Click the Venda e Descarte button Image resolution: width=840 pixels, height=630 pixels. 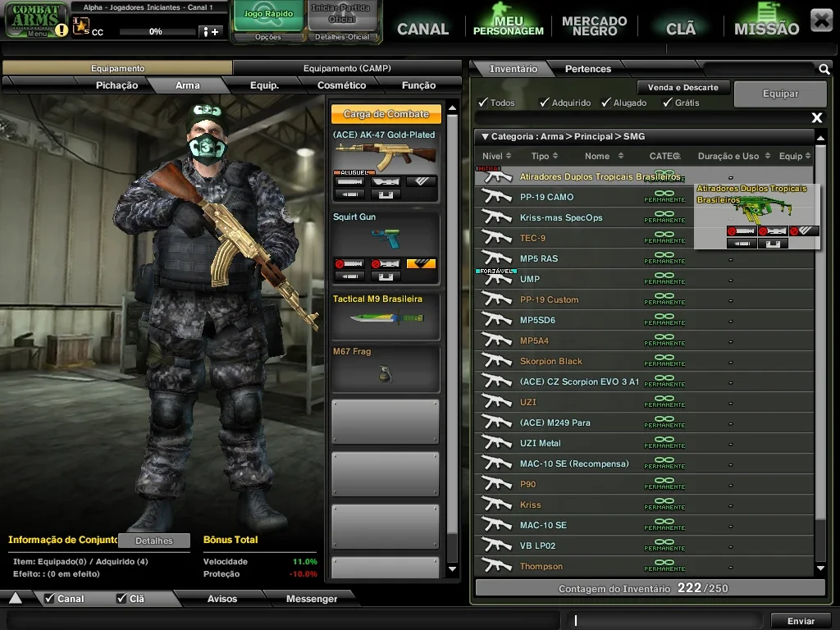tap(683, 87)
